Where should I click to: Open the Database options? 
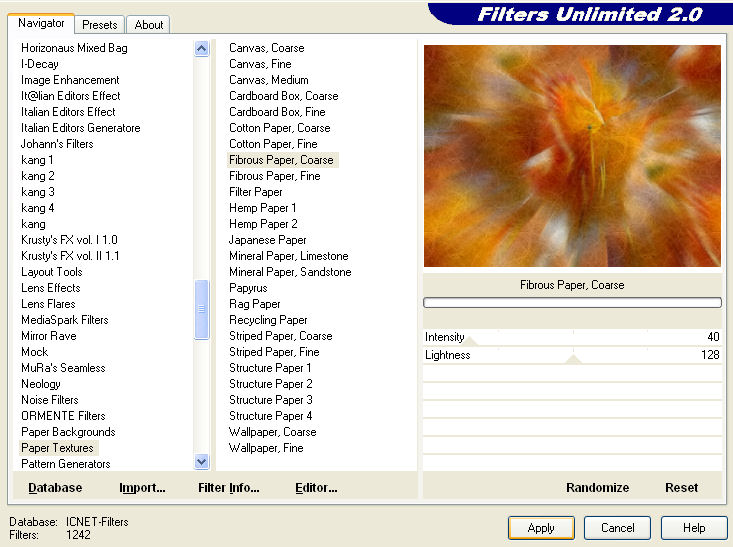click(55, 488)
